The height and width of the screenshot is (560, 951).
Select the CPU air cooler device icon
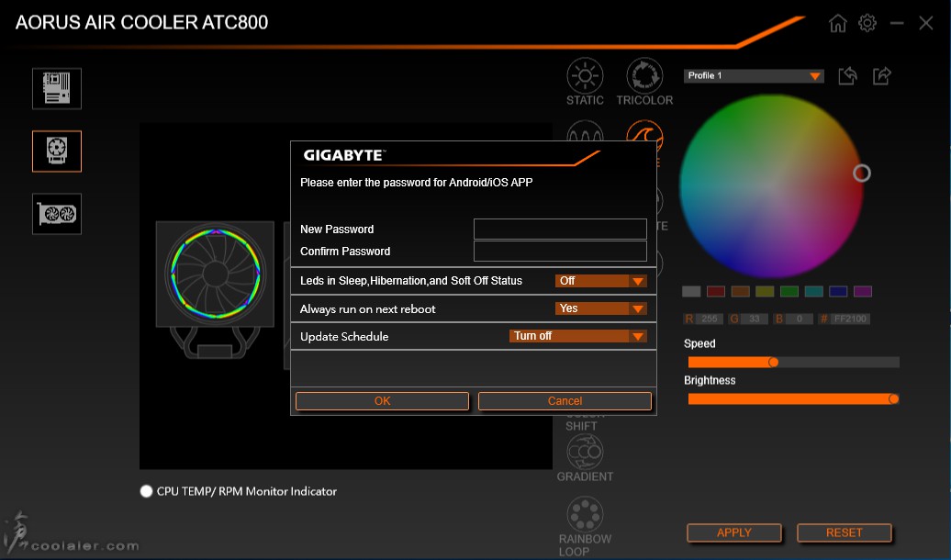(57, 151)
